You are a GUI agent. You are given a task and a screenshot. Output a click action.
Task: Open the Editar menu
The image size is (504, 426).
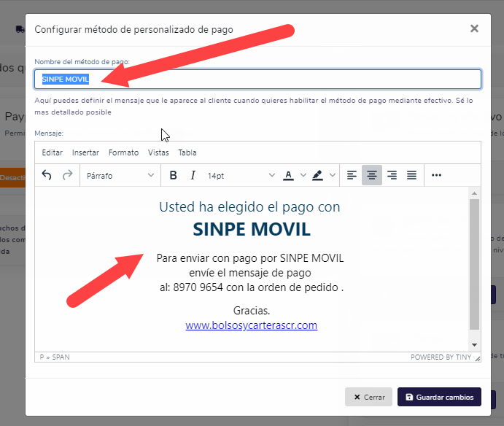pos(52,152)
